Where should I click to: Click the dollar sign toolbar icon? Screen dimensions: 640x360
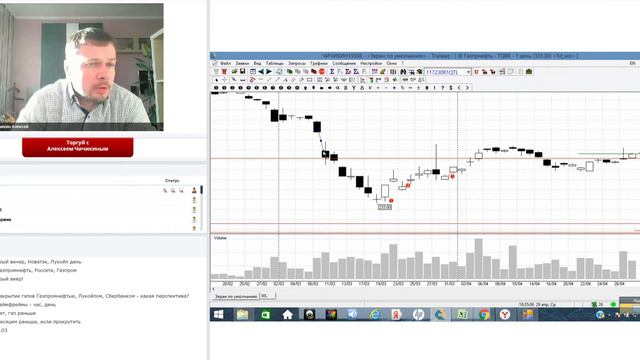click(451, 87)
